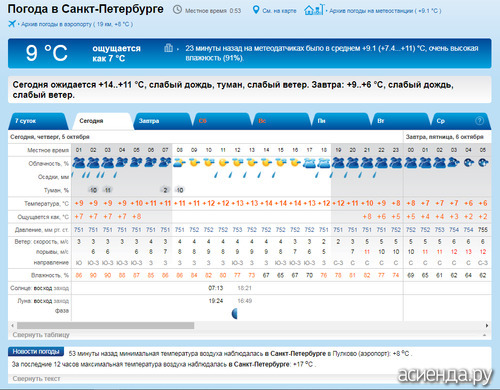Open 'Архив погоды в аэропорту' link
The image size is (500, 390).
pos(77,24)
